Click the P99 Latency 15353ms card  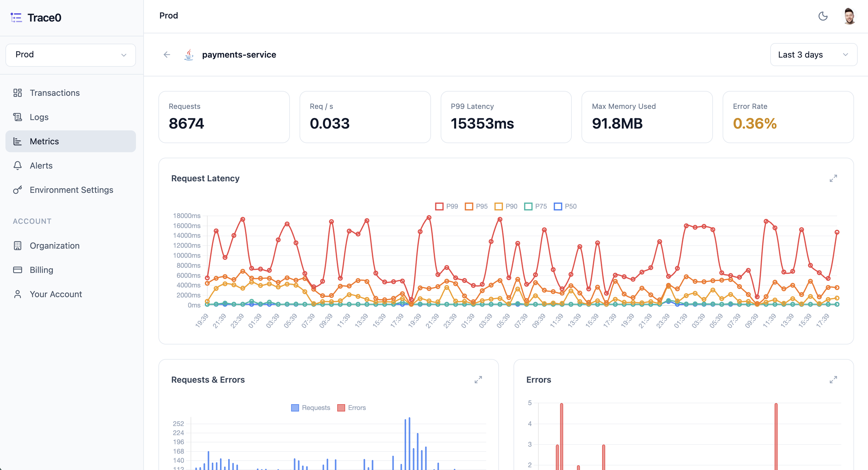[x=506, y=117]
